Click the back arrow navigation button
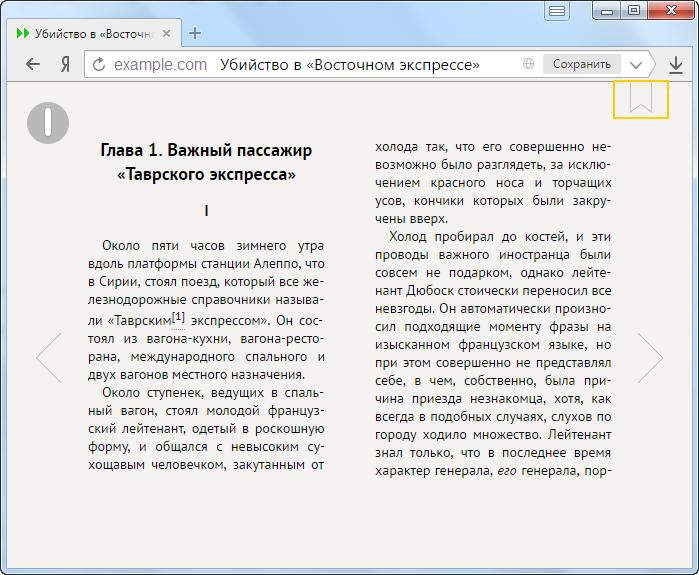Viewport: 699px width, 575px height. point(33,64)
